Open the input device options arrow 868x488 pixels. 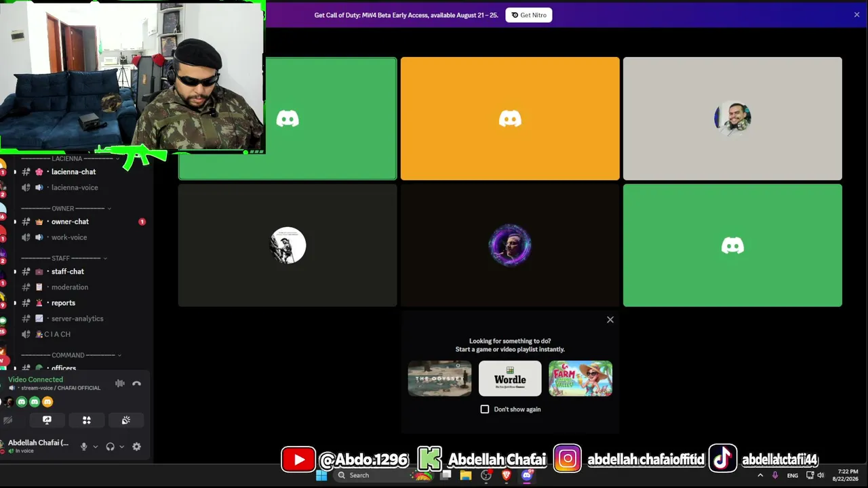[96, 447]
